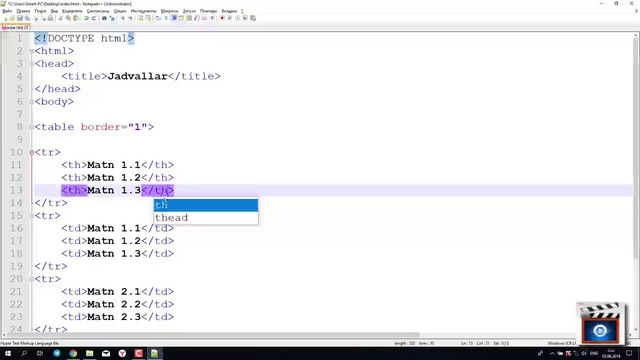Screen dimensions: 640x360
Task: Click the Save toolbar icon
Action: coord(20,18)
